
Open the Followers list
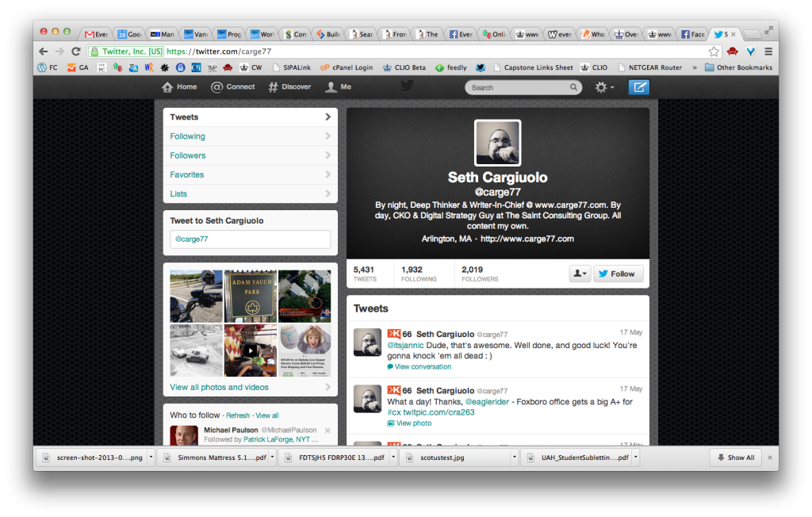click(250, 155)
